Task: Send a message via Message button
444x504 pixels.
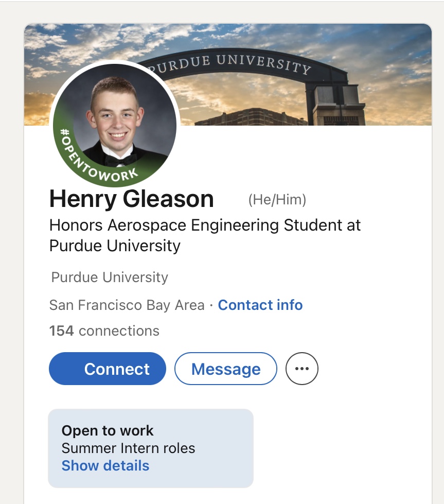Action: (x=225, y=369)
